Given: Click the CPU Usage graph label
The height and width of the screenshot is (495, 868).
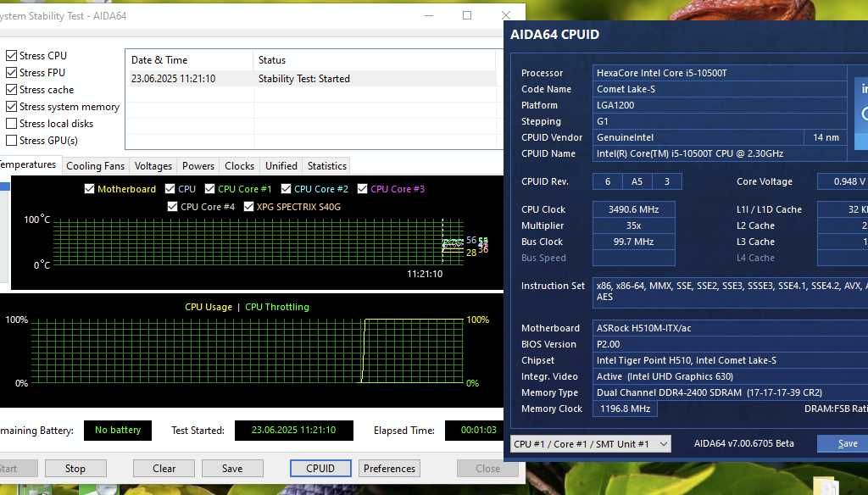Looking at the screenshot, I should [209, 307].
